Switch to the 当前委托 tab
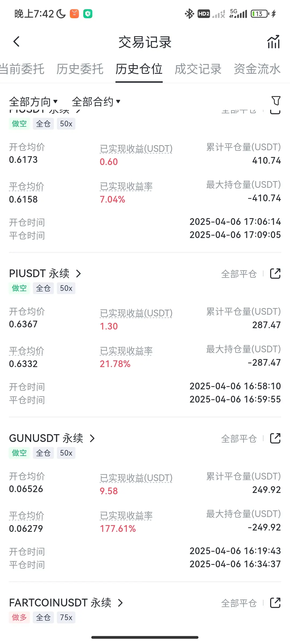 (22, 69)
